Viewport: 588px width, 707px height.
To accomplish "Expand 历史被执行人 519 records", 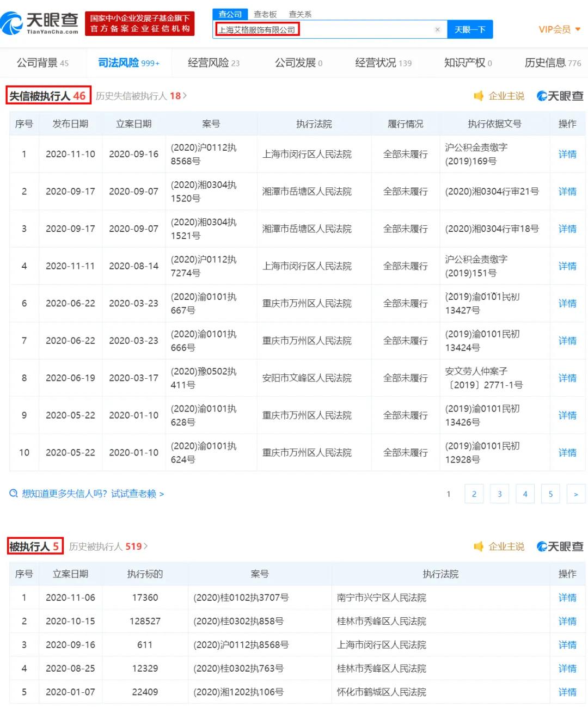I will point(102,546).
